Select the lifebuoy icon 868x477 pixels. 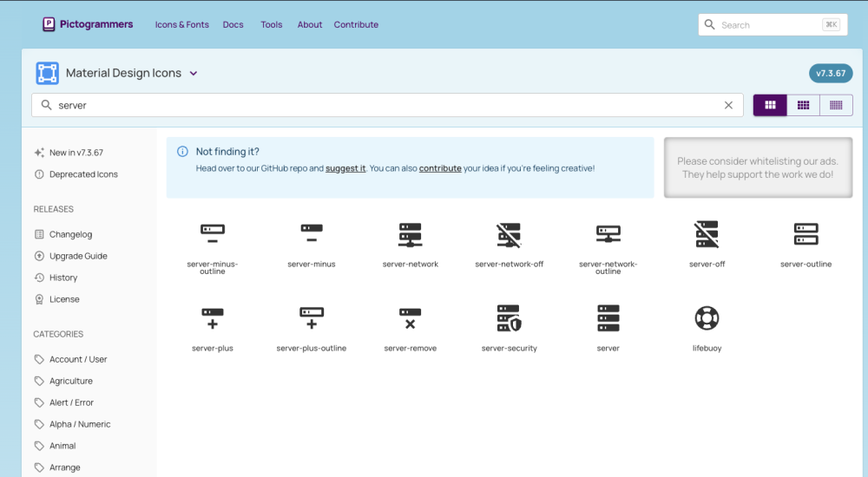click(x=707, y=318)
